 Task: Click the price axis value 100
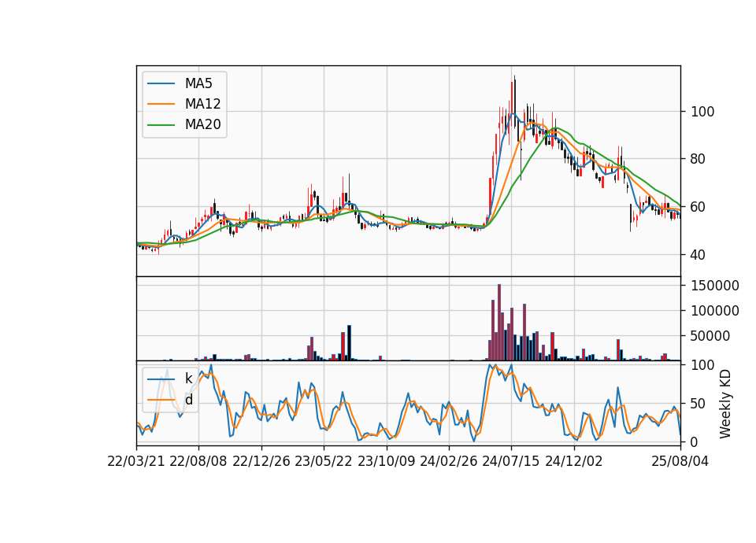point(702,112)
